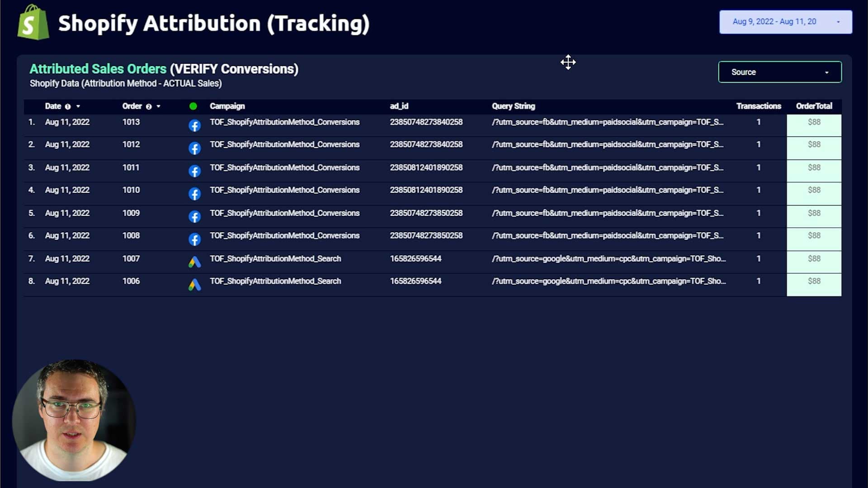Click Aug 11, 2022 date in row 6
This screenshot has height=488, width=868.
pos(67,236)
